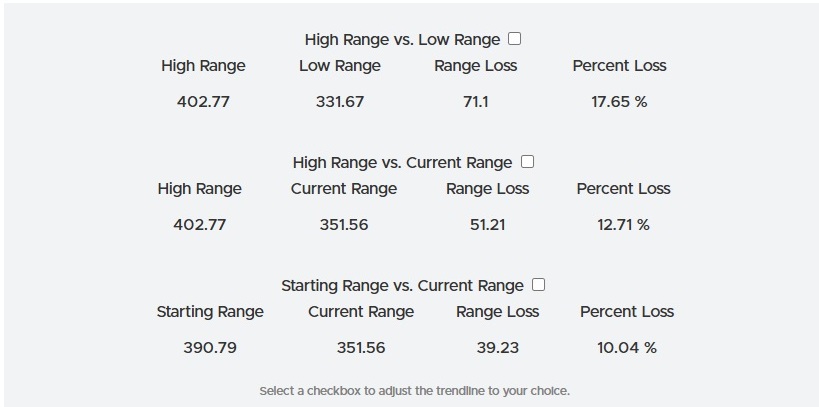Click the trendline checkbox hint text

[x=414, y=390]
